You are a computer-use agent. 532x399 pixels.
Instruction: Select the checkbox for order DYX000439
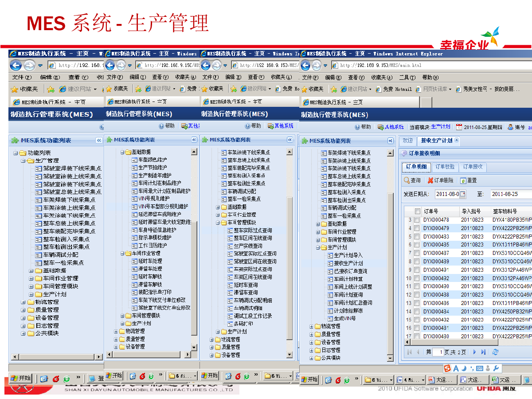pos(417,262)
